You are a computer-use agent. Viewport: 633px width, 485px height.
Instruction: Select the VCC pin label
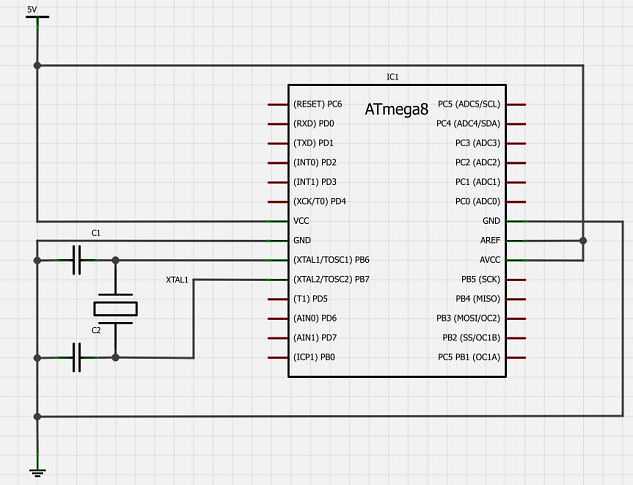coord(301,221)
